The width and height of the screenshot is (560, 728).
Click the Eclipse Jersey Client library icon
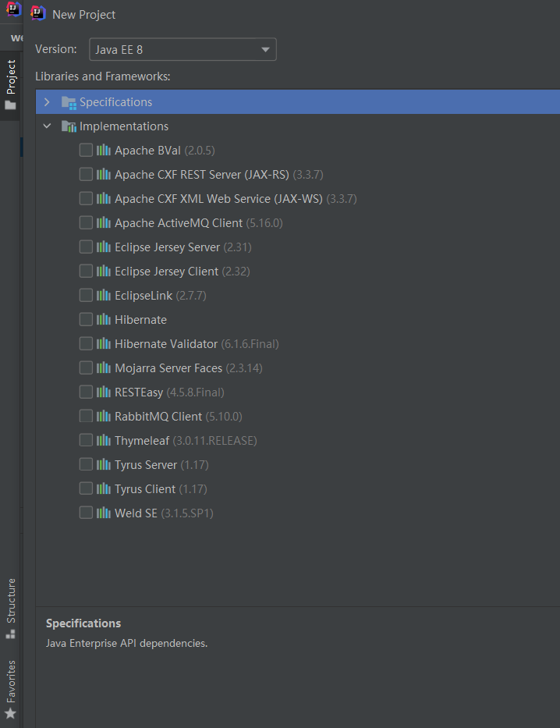pos(104,271)
